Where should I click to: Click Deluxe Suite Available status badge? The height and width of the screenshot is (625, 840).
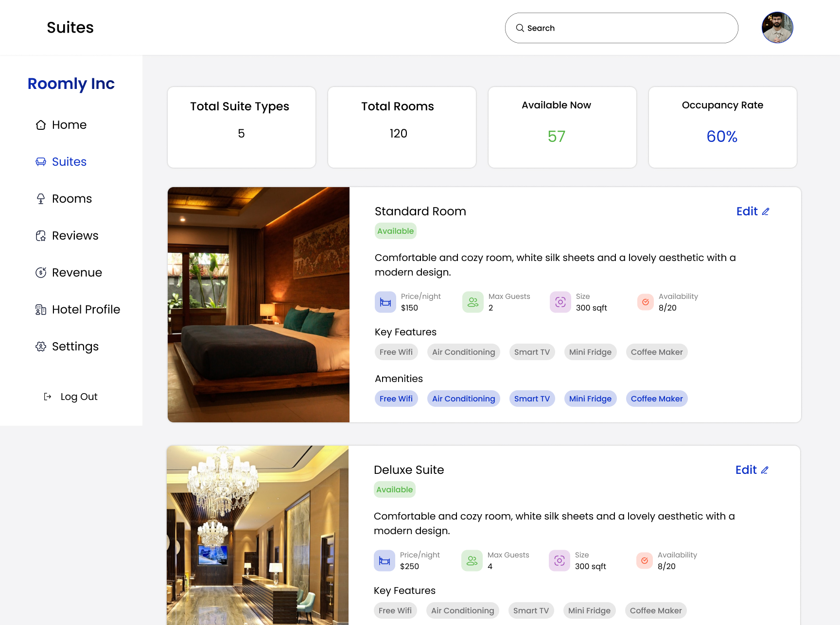point(395,489)
